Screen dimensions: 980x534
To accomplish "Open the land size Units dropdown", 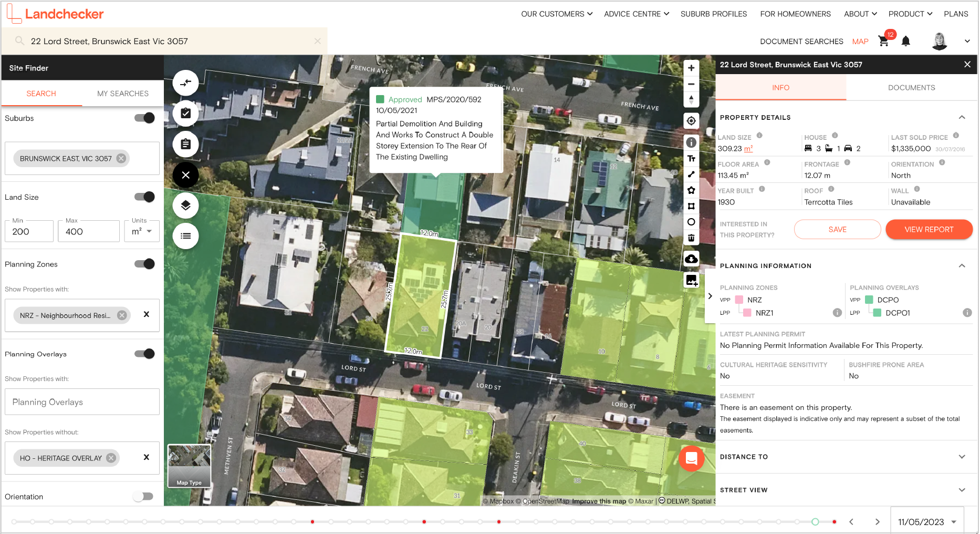I will pos(142,231).
